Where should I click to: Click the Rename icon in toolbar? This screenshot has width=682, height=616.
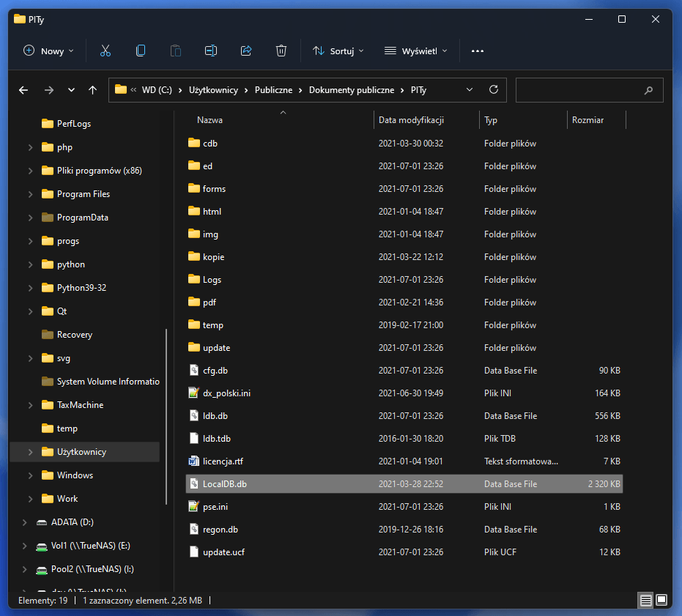coord(211,51)
